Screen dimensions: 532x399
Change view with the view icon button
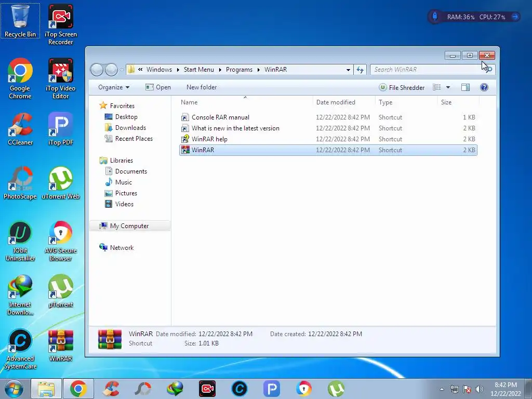tap(436, 87)
